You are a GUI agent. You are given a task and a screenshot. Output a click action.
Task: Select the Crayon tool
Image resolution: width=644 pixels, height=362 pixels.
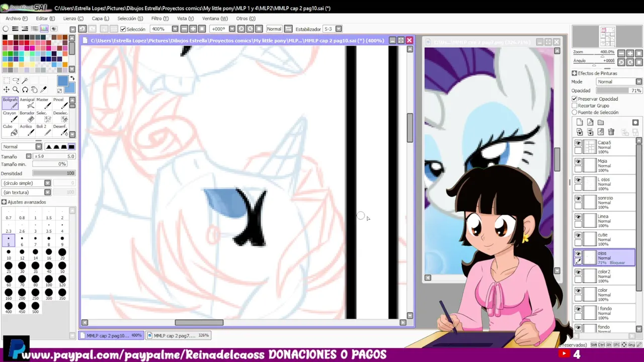pyautogui.click(x=10, y=117)
